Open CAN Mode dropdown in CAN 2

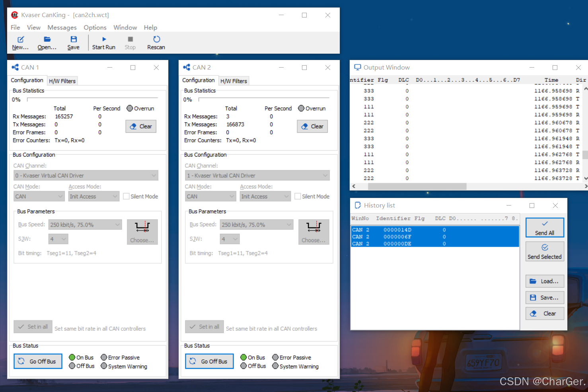(x=210, y=196)
